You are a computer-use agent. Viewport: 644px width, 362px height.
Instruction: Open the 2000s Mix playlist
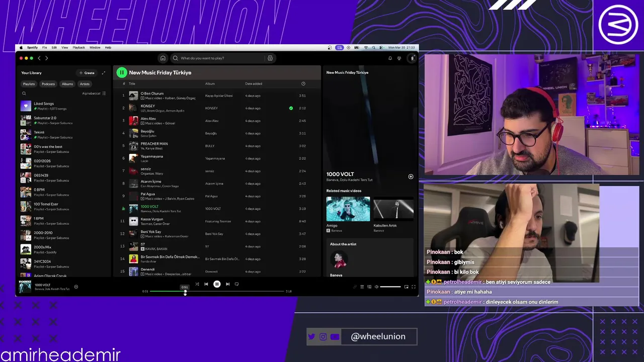[63, 249]
